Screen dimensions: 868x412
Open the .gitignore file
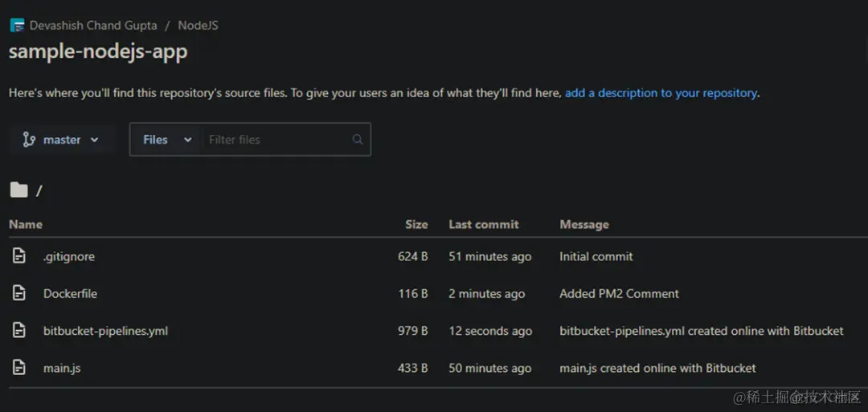pos(69,257)
